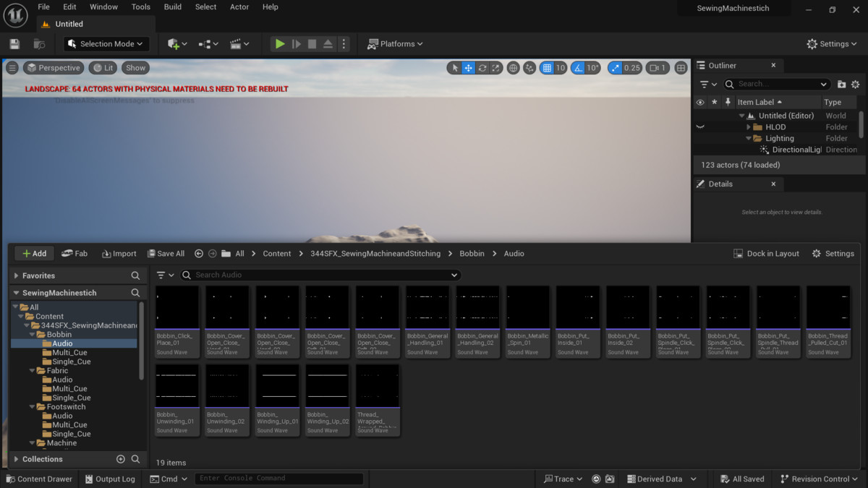Open grid snap size value 10

561,68
